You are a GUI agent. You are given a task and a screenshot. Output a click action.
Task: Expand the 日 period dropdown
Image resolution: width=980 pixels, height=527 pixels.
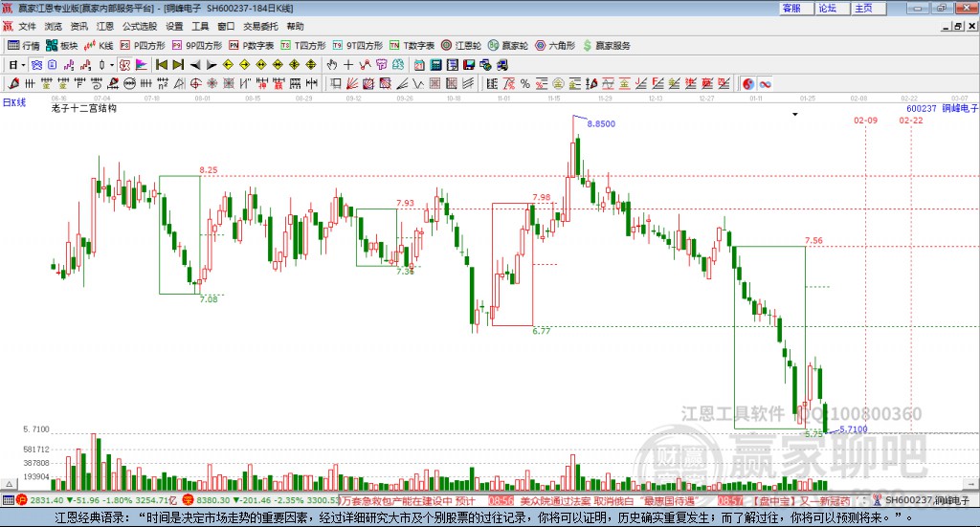[x=23, y=65]
